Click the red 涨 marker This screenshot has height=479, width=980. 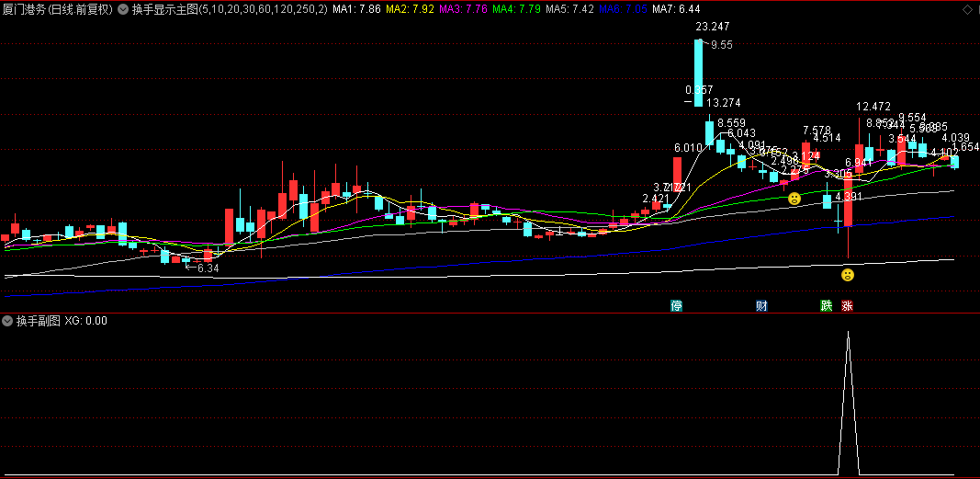tap(847, 306)
